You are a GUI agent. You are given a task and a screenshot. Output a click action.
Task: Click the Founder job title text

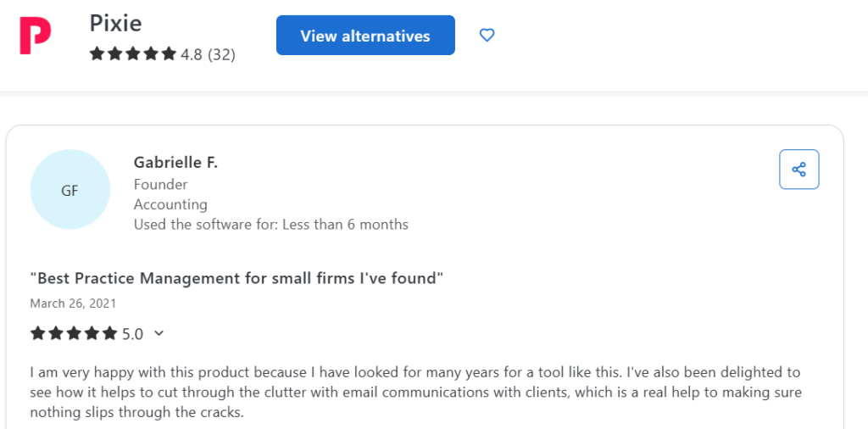pos(160,184)
